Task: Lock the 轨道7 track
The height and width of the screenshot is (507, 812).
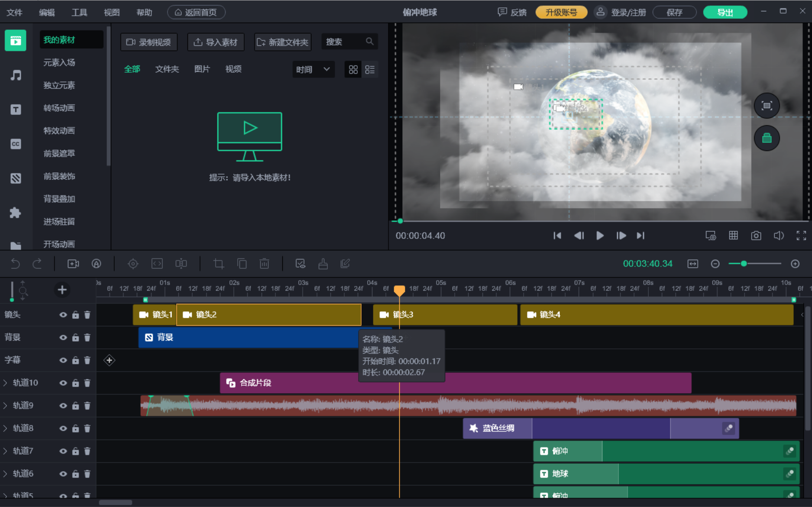Action: [75, 451]
